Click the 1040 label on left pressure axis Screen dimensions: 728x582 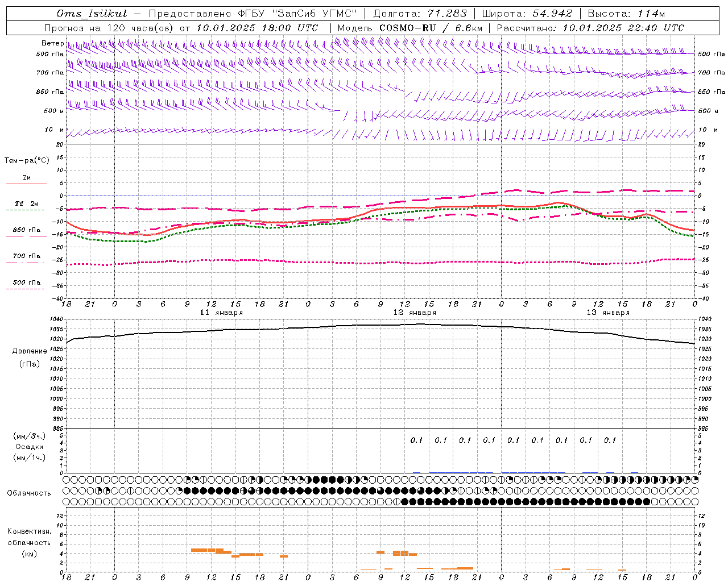(x=55, y=319)
